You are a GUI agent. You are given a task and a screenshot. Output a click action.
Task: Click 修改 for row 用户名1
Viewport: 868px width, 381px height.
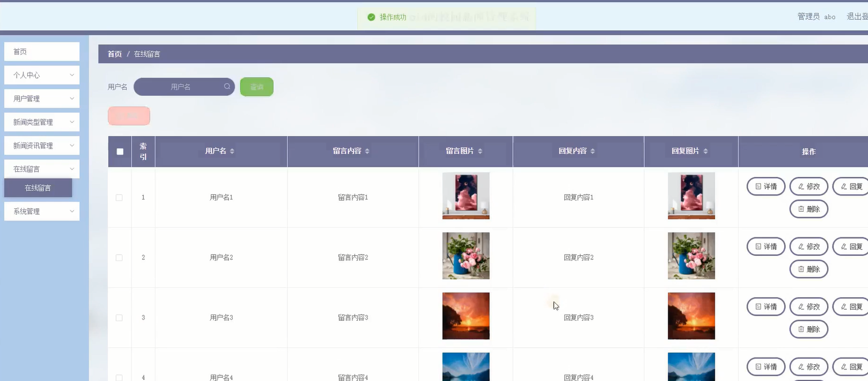pos(809,187)
